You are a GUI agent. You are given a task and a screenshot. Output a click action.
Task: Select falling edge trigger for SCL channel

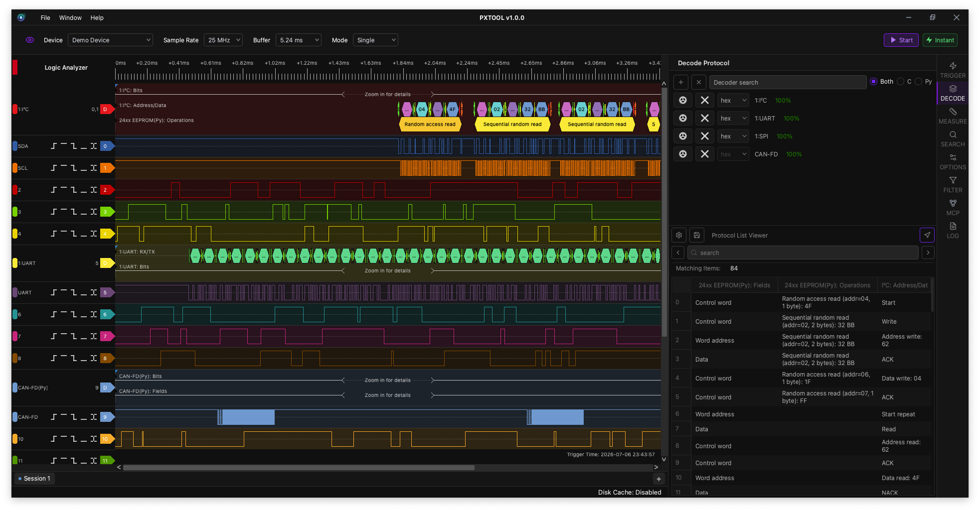pos(74,168)
